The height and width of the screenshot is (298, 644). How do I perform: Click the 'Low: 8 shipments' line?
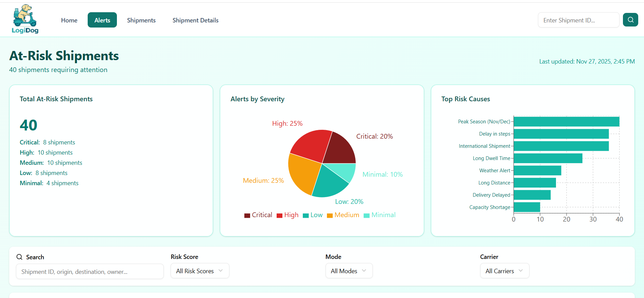[43, 173]
